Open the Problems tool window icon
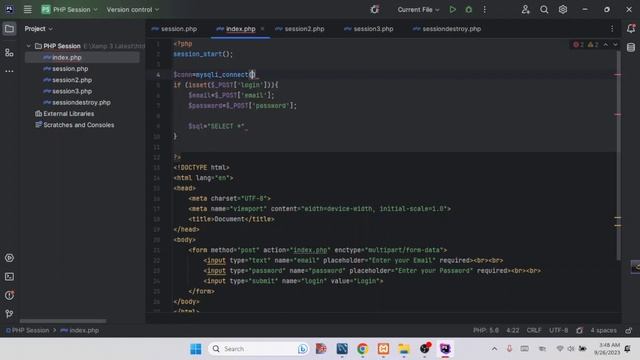 click(9, 295)
